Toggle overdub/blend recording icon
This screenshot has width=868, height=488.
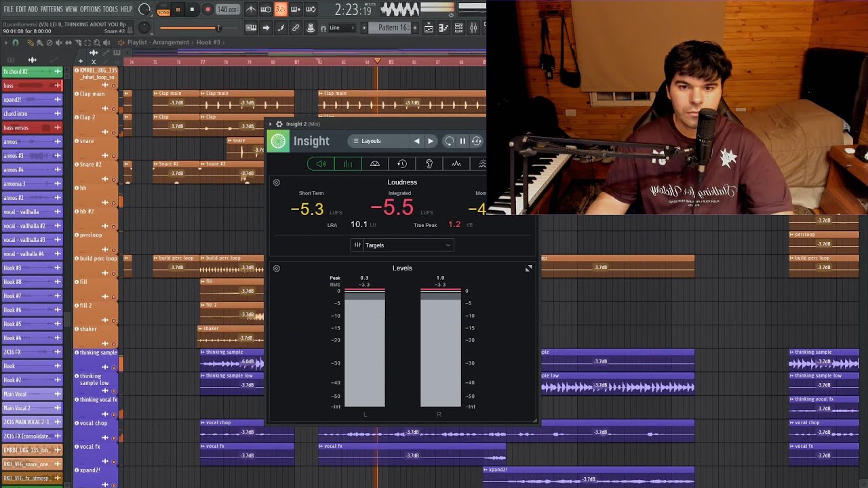[x=296, y=9]
